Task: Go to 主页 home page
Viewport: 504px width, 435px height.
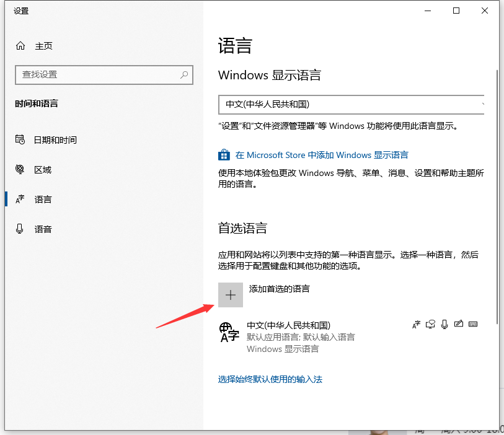Action: click(43, 46)
